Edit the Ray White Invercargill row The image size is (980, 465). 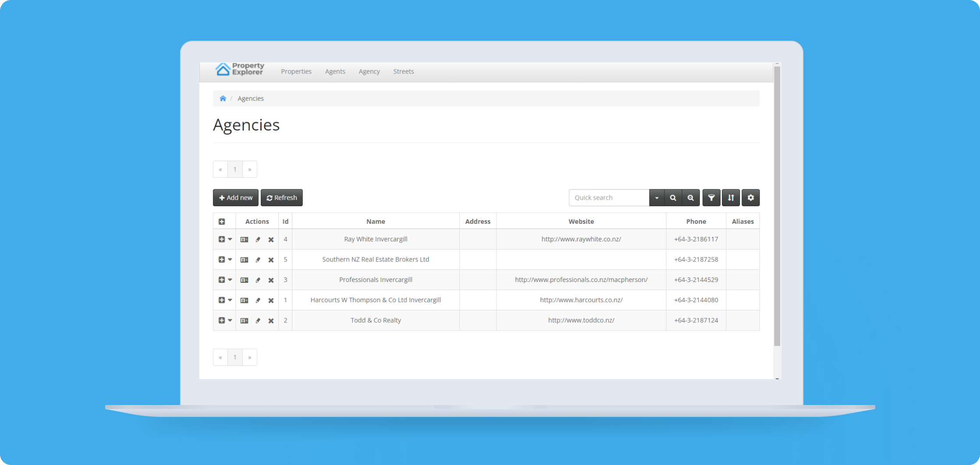[x=258, y=240]
